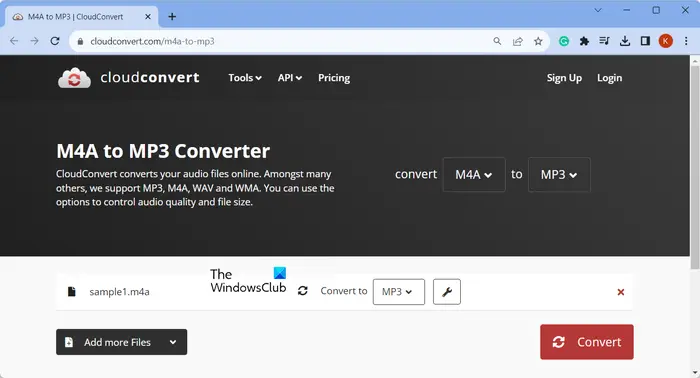The image size is (700, 378).
Task: Open the MP3 target format dropdown in header
Action: click(559, 174)
